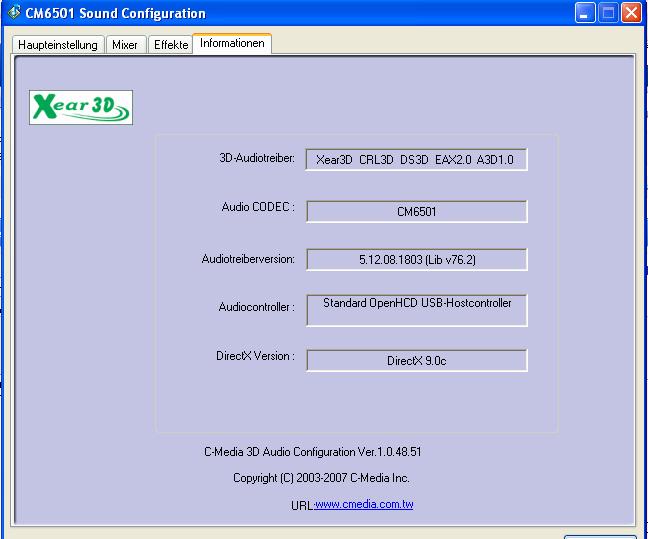Click the CM6501 title bar app icon

14,12
